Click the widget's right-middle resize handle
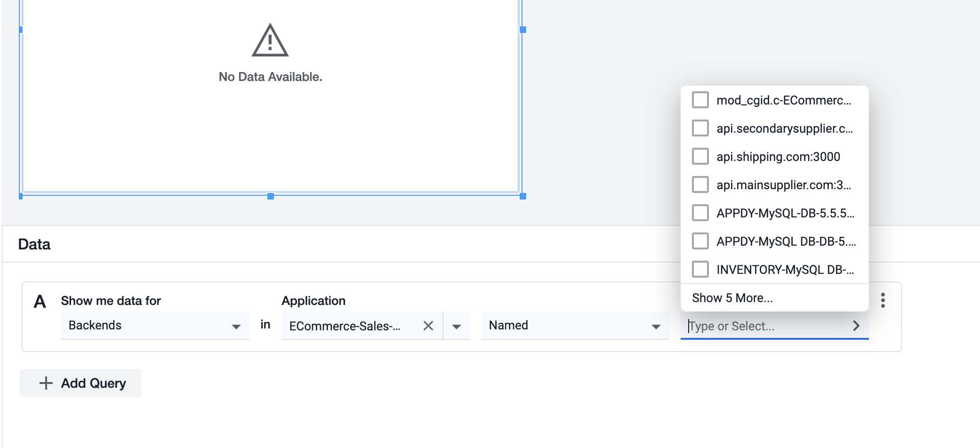Screen dimensions: 980x448 pyautogui.click(x=522, y=30)
